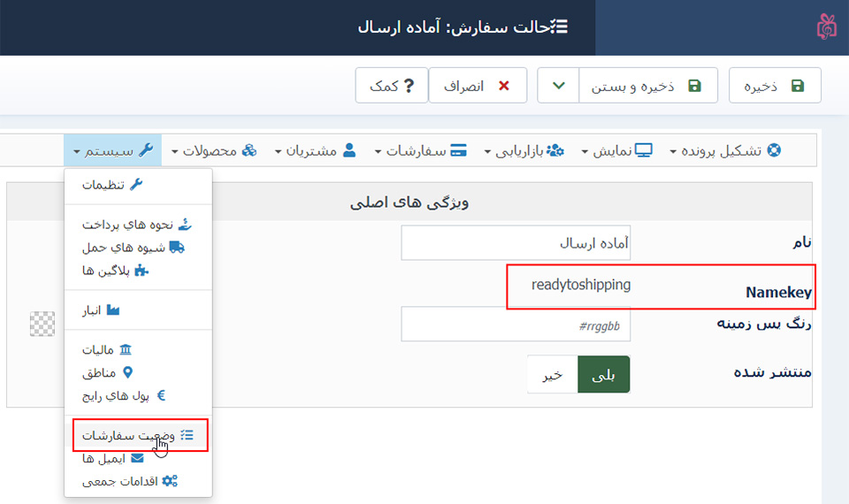Click the gears icon beside اقدامات جمعی
Screen dimensions: 849x504
(170, 481)
